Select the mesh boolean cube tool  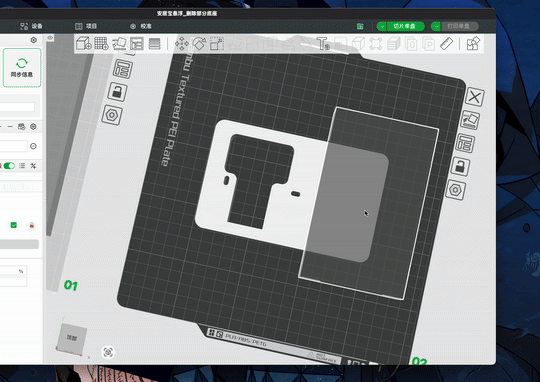point(358,44)
